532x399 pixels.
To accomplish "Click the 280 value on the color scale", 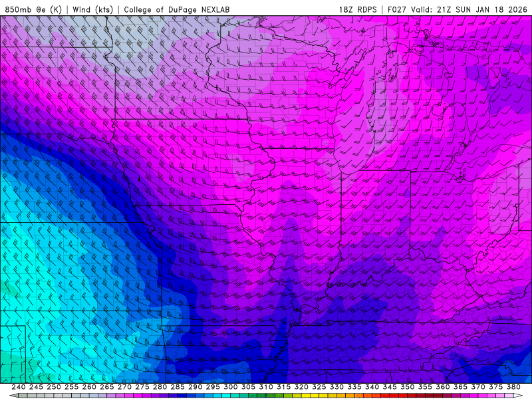I will 160,387.
